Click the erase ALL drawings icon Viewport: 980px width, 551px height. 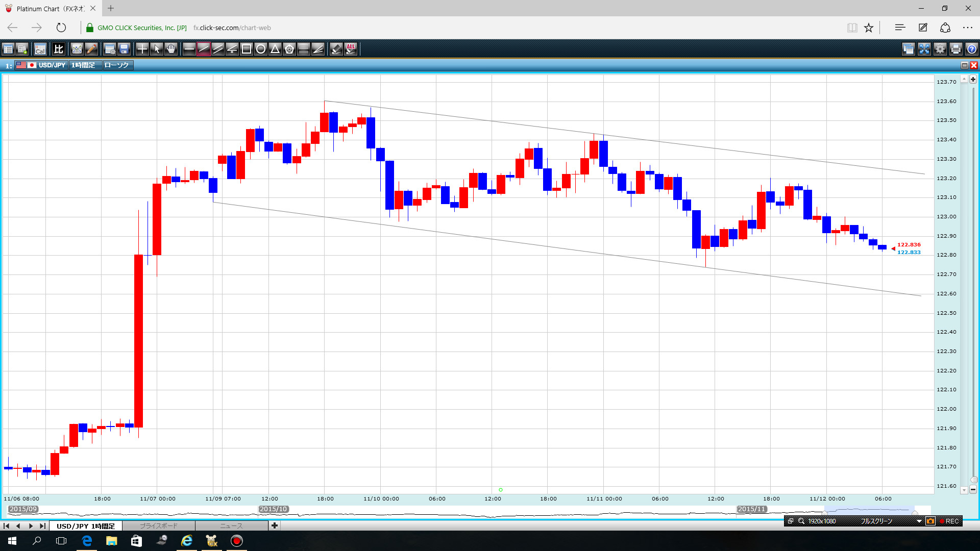click(351, 49)
